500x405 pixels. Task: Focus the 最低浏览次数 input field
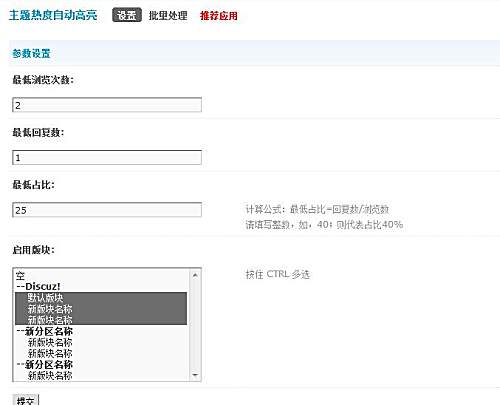click(107, 105)
